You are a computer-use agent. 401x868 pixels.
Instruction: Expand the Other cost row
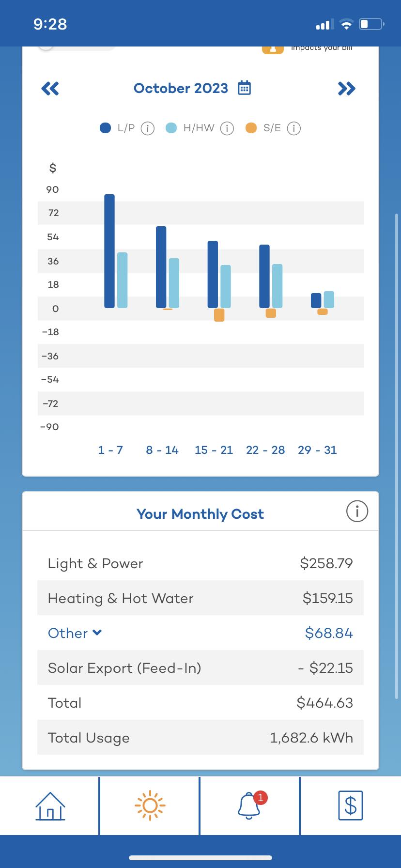click(75, 633)
